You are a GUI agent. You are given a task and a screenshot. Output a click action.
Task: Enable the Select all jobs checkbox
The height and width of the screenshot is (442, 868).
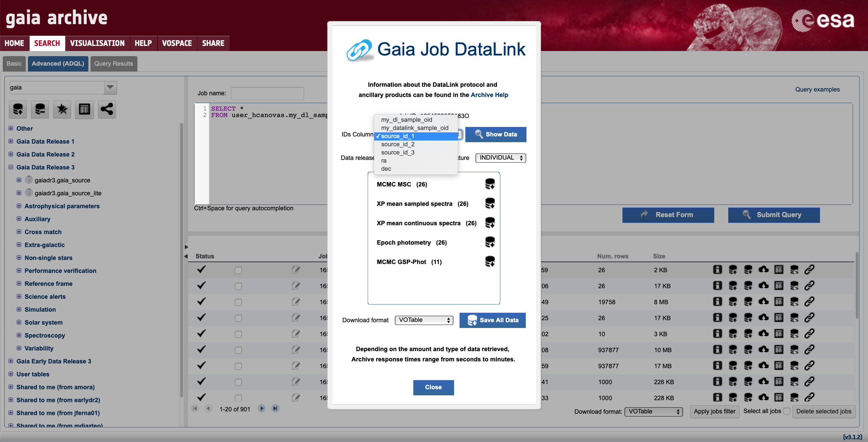click(787, 411)
